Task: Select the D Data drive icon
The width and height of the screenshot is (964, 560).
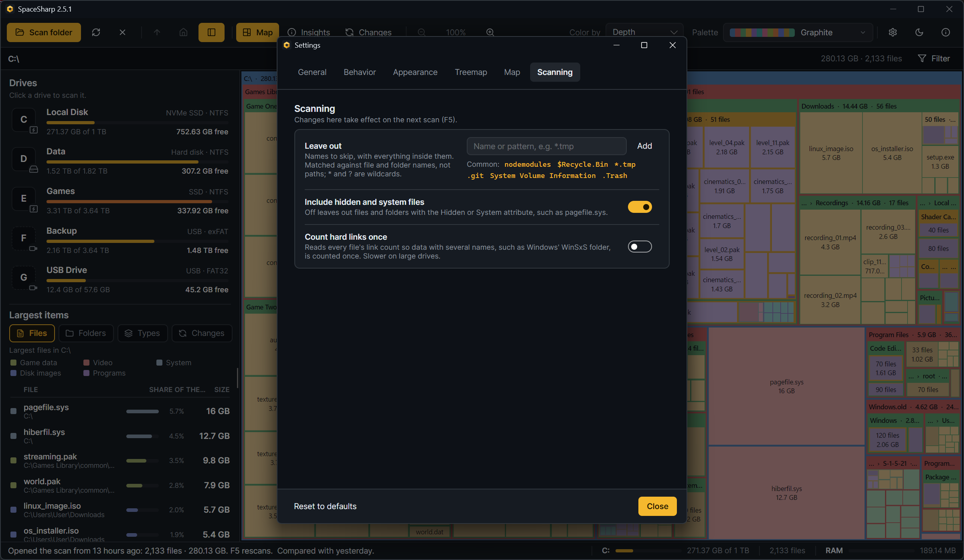Action: (24, 159)
